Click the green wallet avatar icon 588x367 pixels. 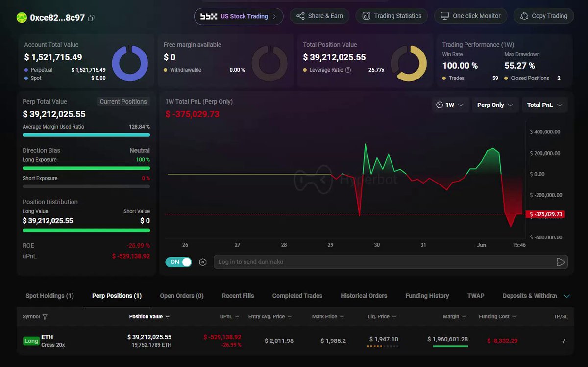click(22, 18)
